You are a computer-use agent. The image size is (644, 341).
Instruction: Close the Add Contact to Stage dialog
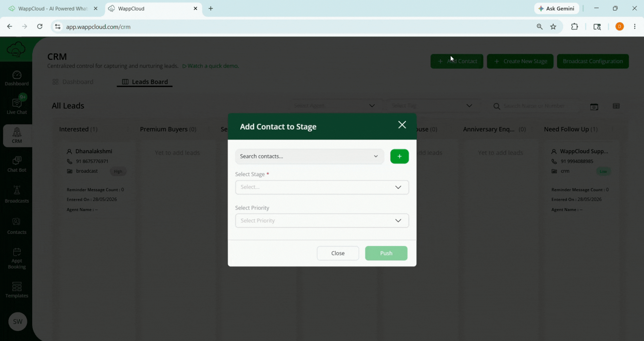tap(402, 125)
